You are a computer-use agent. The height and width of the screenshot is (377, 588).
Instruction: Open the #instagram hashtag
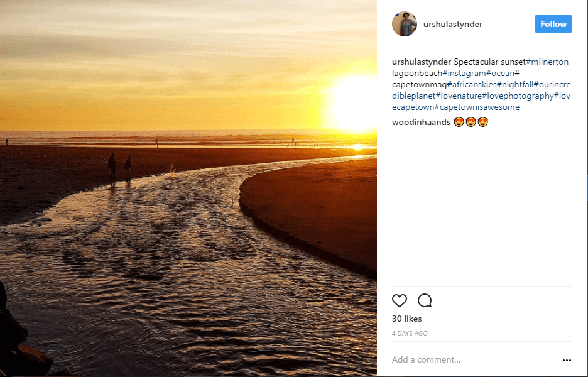pyautogui.click(x=464, y=73)
